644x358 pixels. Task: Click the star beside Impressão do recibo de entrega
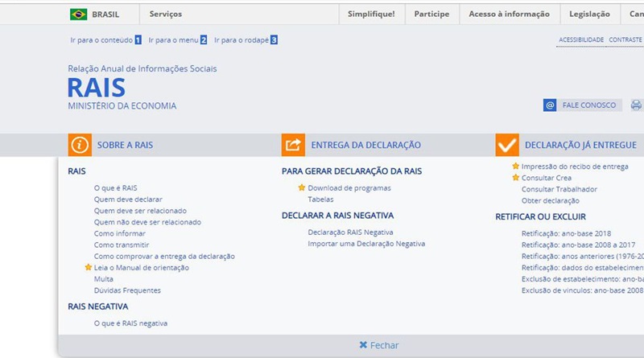click(516, 166)
